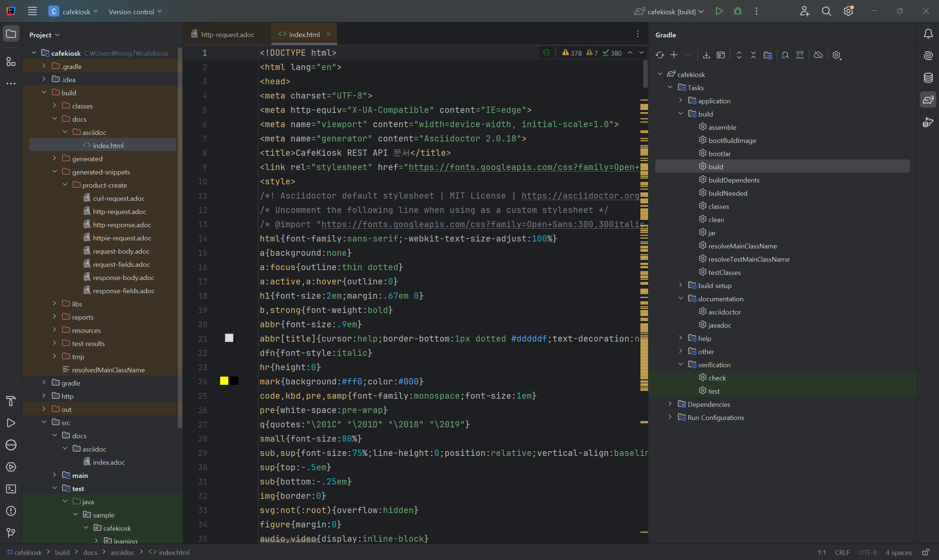
Task: Start the cafekiosk build with Run icon
Action: pos(719,11)
